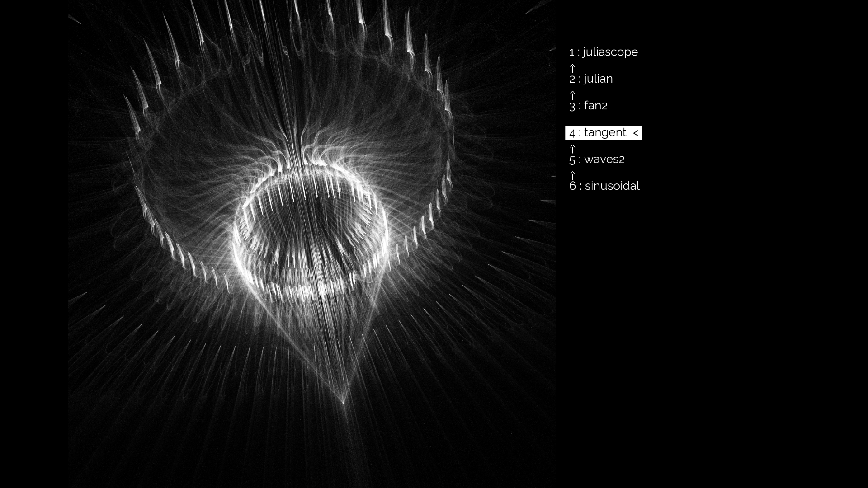Choose the fan2 variation in list
Image resolution: width=868 pixels, height=488 pixels.
pyautogui.click(x=595, y=106)
